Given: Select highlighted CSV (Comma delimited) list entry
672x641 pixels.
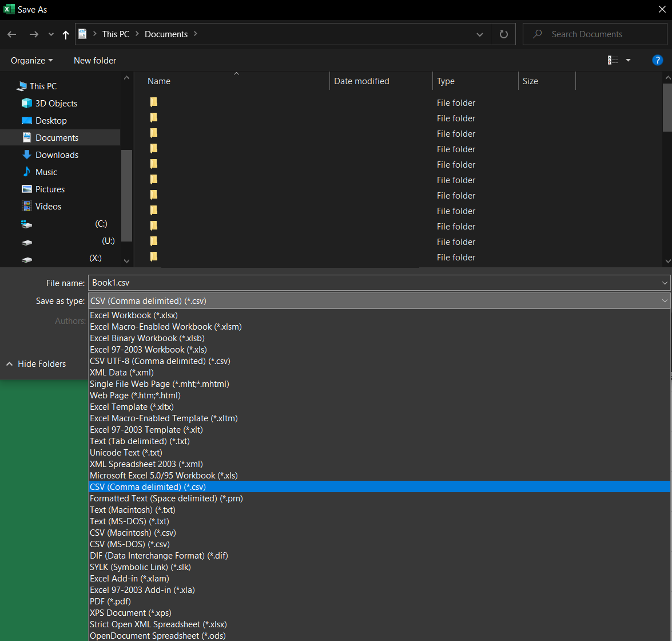Looking at the screenshot, I should 379,486.
